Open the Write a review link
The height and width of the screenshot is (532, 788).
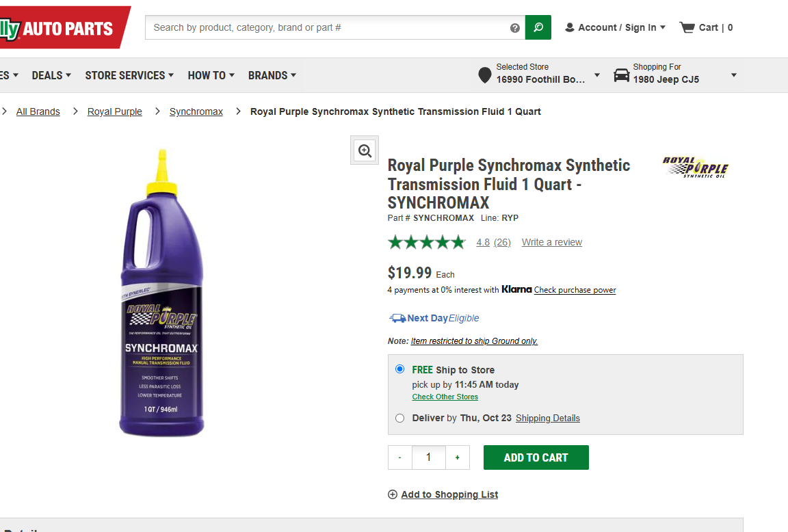[551, 242]
